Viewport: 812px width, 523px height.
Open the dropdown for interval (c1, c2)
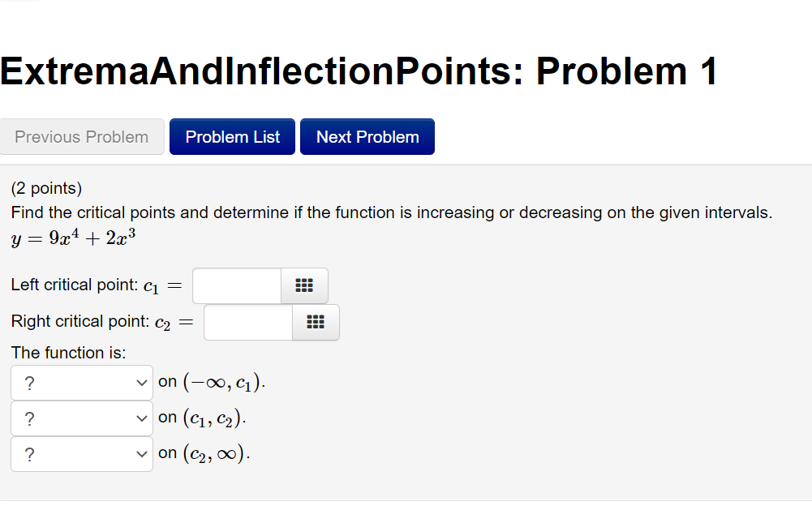click(81, 418)
